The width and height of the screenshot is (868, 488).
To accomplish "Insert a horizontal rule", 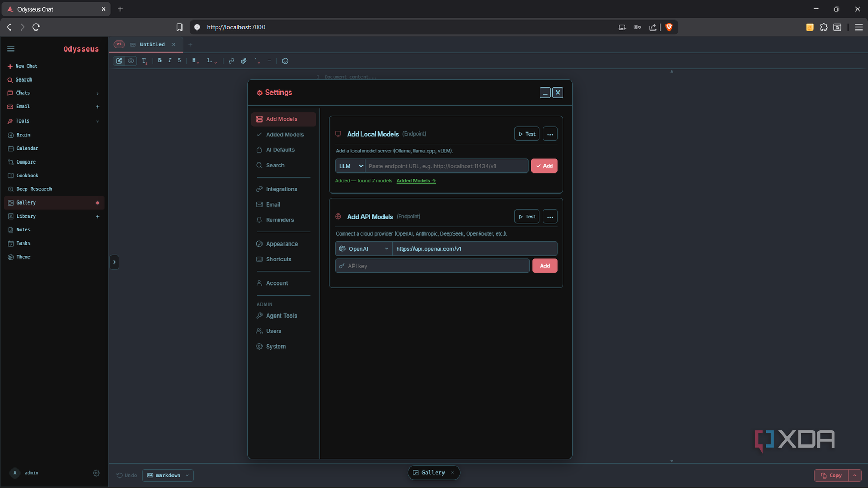I will pyautogui.click(x=269, y=61).
